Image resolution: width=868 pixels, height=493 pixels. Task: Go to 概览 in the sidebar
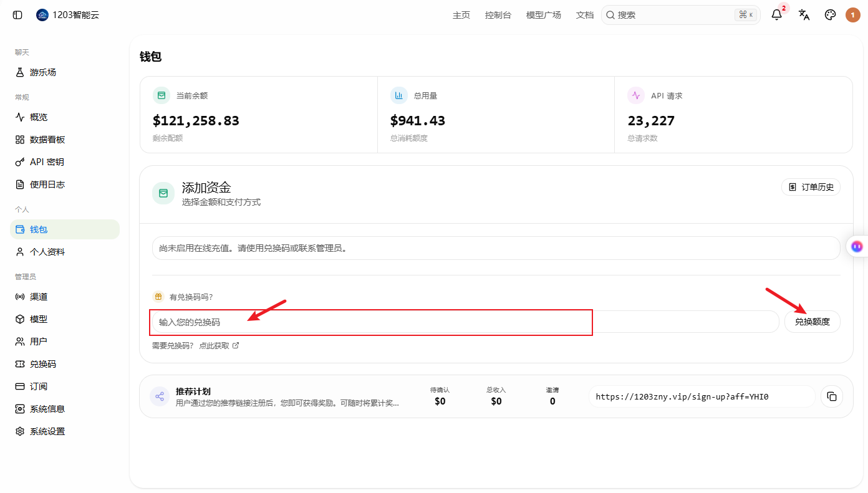point(65,117)
